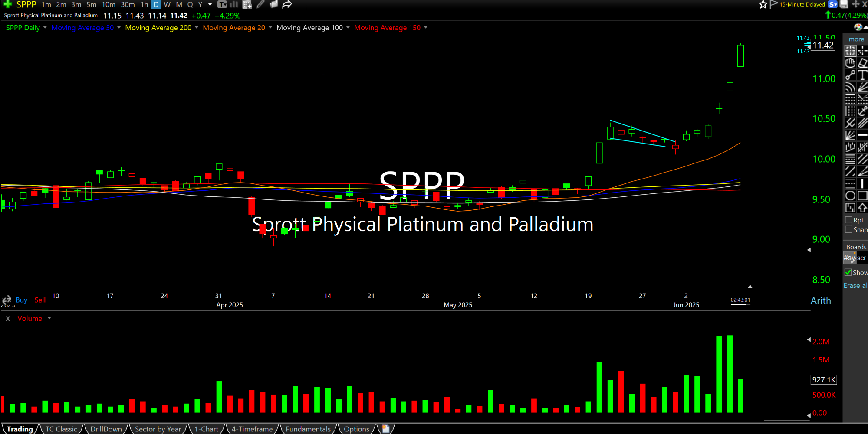Select the #sy board
Screen dimensions: 868x434
pos(849,258)
